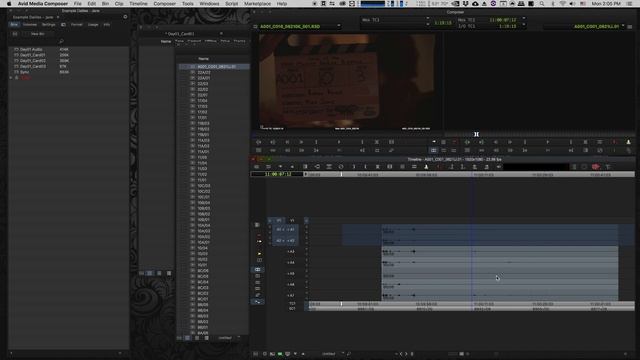
Task: Select clip 22A/02 in the bin
Action: pyautogui.click(x=204, y=72)
